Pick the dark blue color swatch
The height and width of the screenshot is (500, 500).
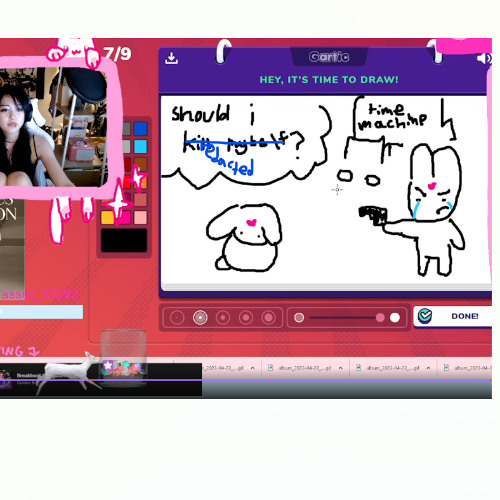coord(140,129)
